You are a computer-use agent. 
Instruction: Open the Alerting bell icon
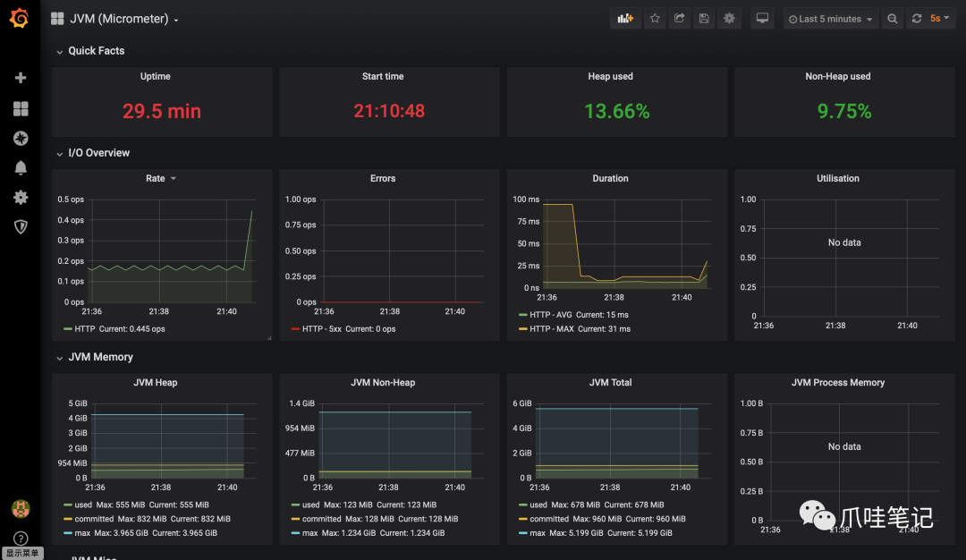pos(21,167)
